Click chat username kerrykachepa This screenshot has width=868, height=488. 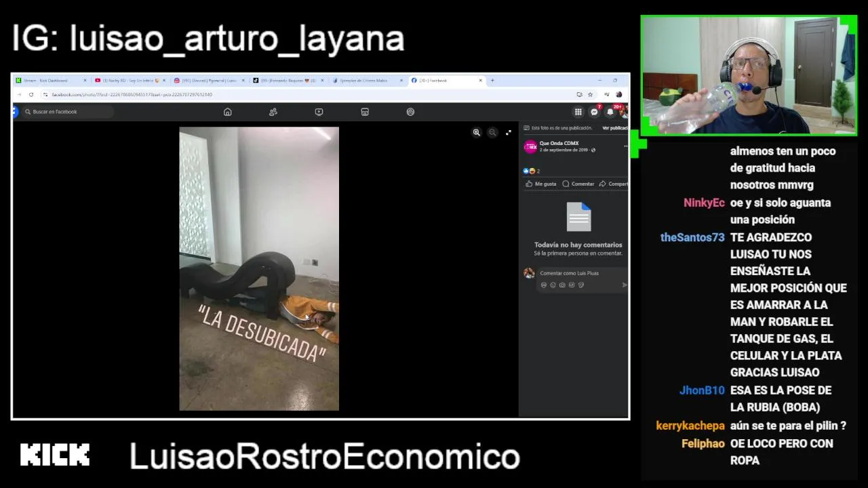pyautogui.click(x=690, y=426)
